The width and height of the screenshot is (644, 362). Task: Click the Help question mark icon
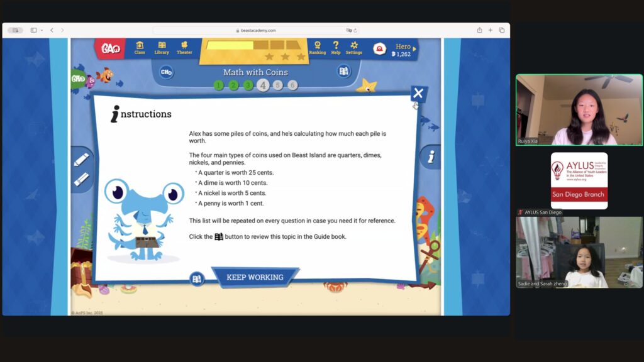click(x=336, y=48)
